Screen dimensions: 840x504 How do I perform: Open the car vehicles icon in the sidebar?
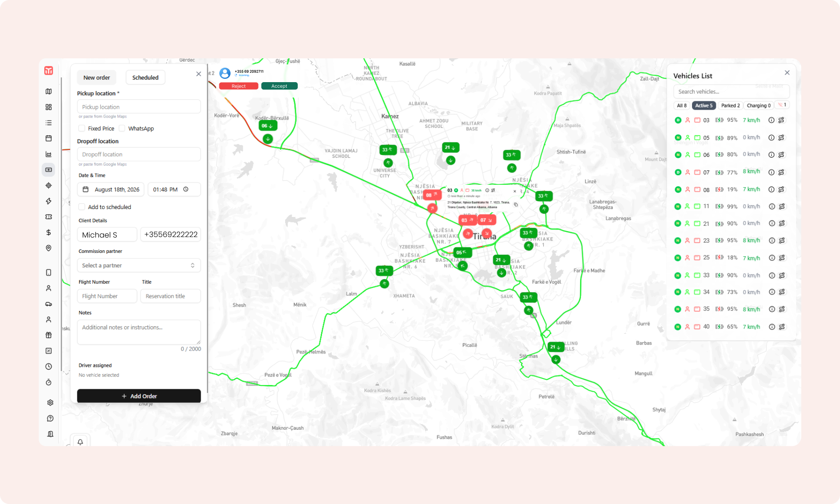(x=49, y=304)
